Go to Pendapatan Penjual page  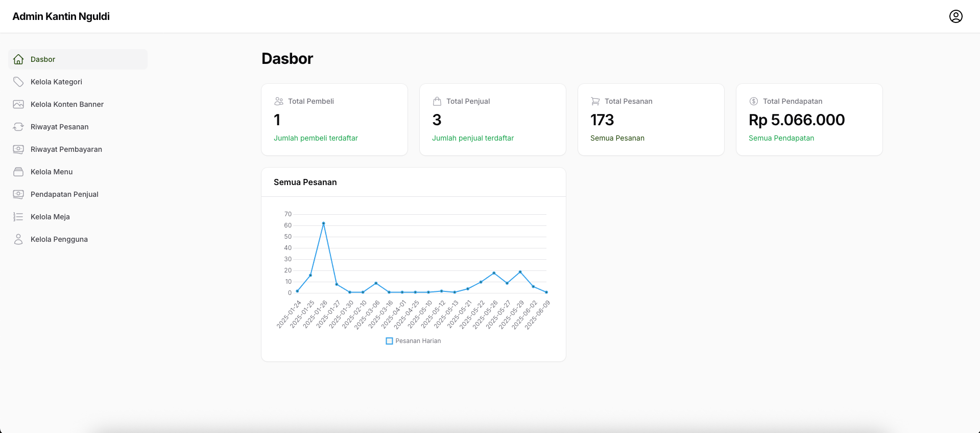pyautogui.click(x=64, y=194)
